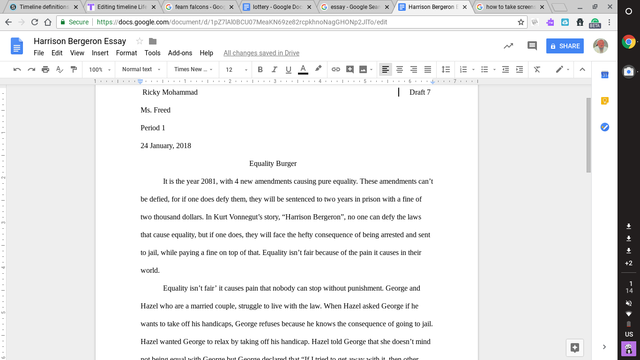
Task: Open Chrome from the shelf
Action: (x=629, y=42)
